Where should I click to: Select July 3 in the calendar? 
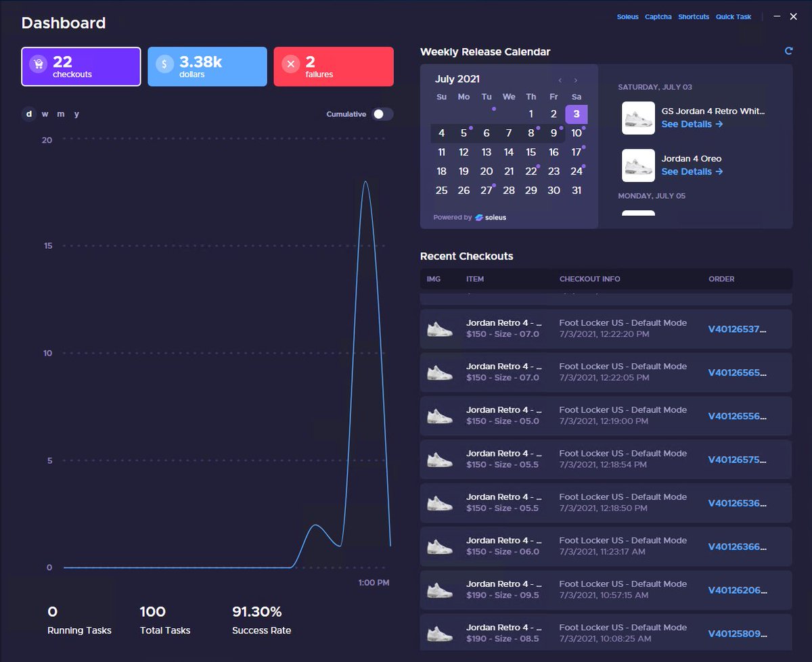(577, 114)
